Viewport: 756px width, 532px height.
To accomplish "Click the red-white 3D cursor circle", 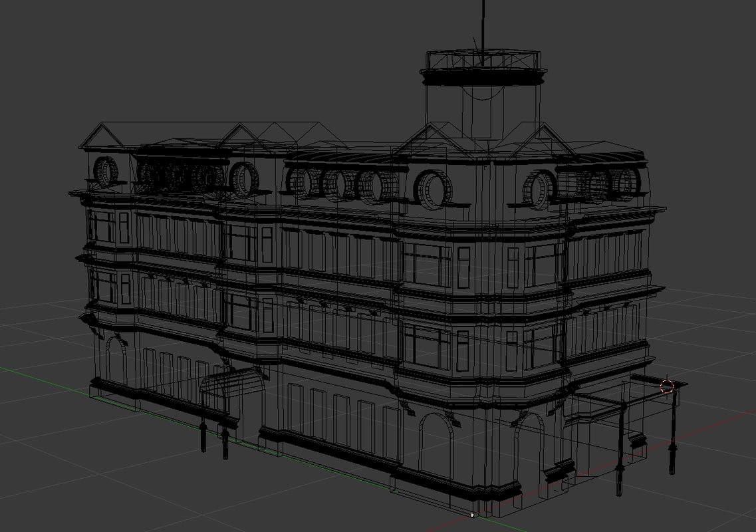I will click(x=667, y=386).
